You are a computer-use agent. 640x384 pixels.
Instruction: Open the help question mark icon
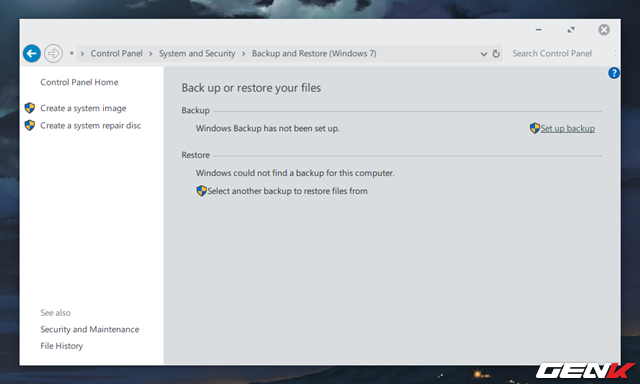pos(613,73)
